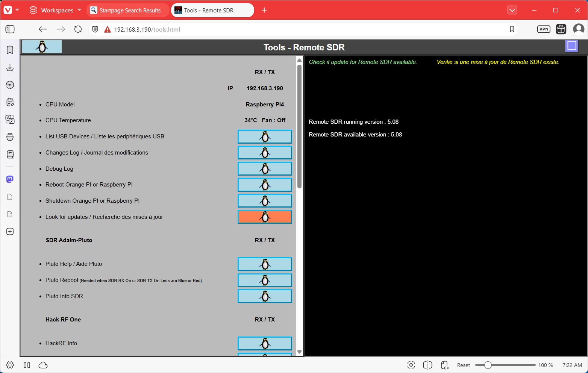Click the tools list scrollbar thumb
588x373 pixels.
tap(299, 126)
